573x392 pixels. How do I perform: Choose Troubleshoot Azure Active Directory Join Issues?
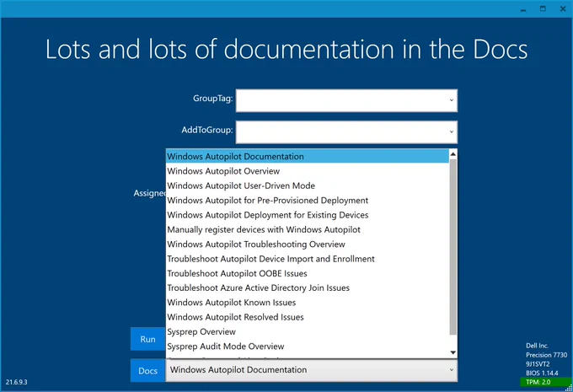click(x=308, y=287)
